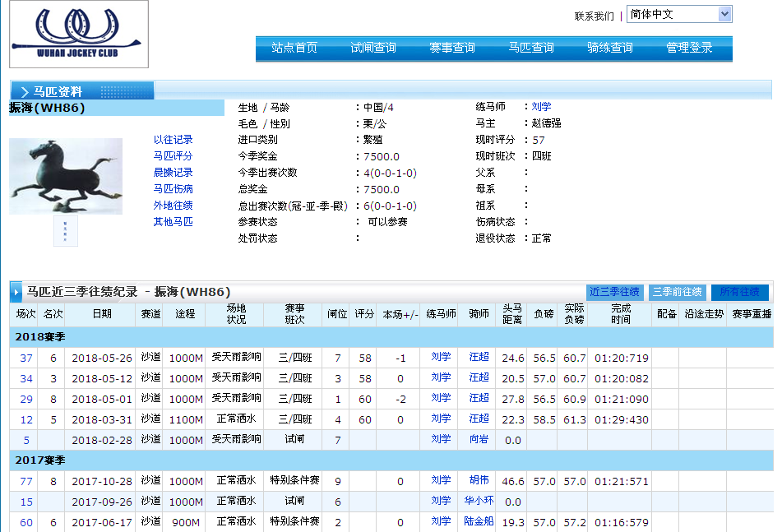Image resolution: width=782 pixels, height=532 pixels.
Task: Open the 站点首页 menu item
Action: click(x=294, y=48)
